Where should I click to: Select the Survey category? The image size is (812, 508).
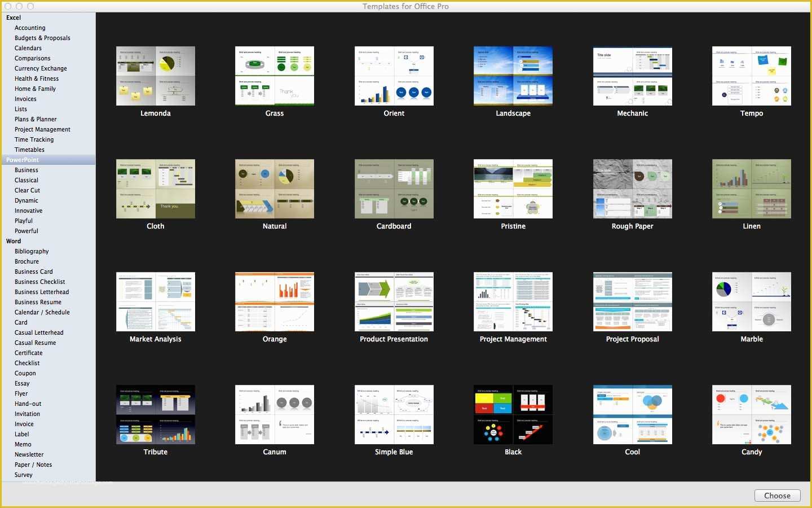[23, 475]
